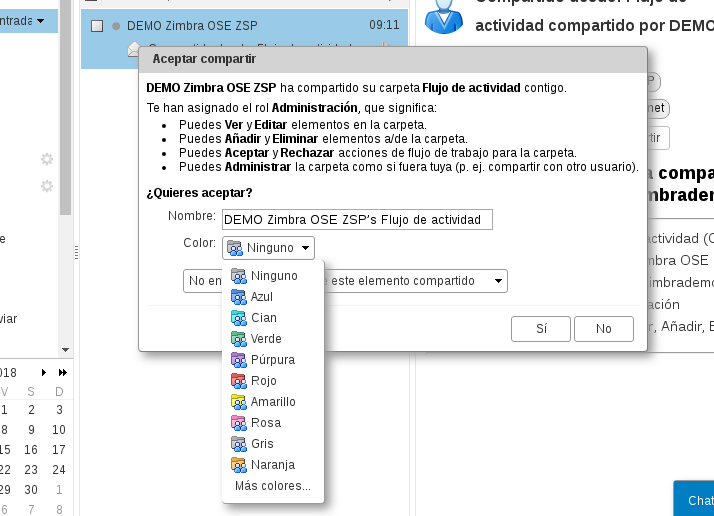Click the green folder icon beside Verde

click(239, 339)
